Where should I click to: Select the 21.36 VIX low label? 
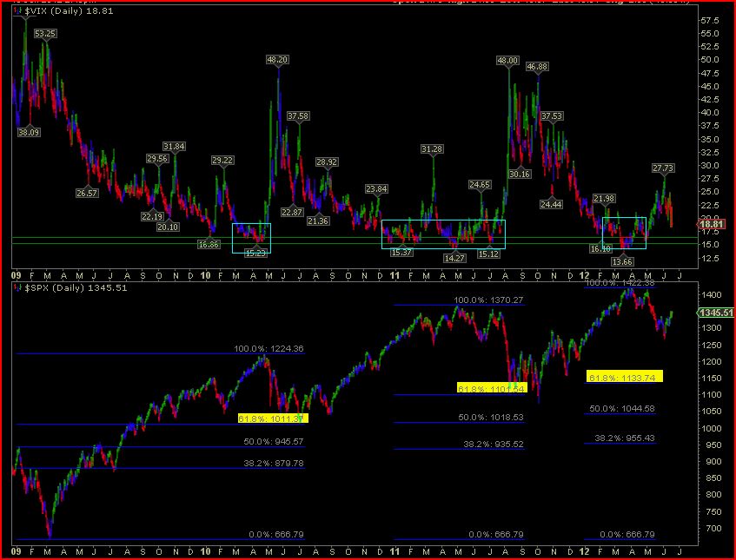pos(318,221)
